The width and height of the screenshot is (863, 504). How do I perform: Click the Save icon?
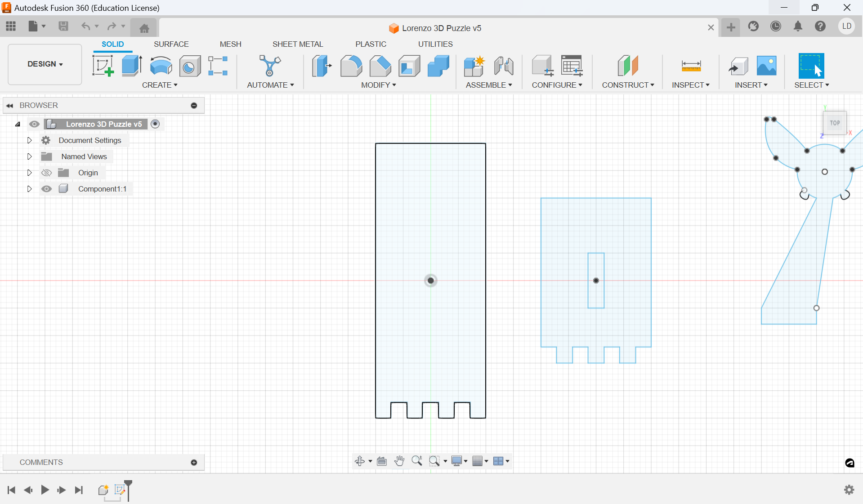63,26
